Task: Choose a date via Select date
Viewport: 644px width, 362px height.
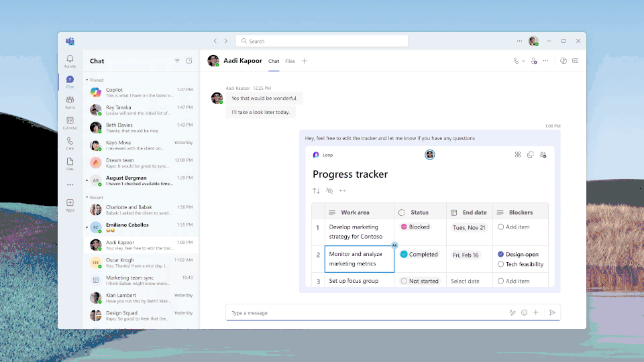Action: 465,281
